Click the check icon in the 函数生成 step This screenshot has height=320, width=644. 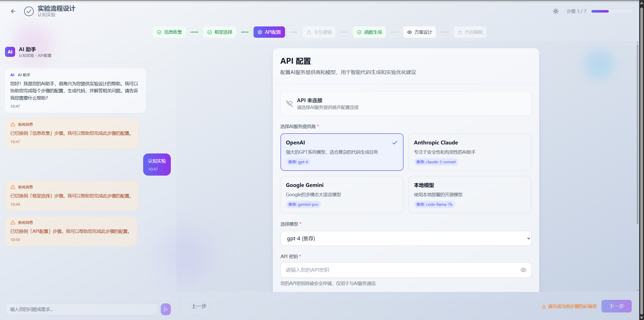359,32
